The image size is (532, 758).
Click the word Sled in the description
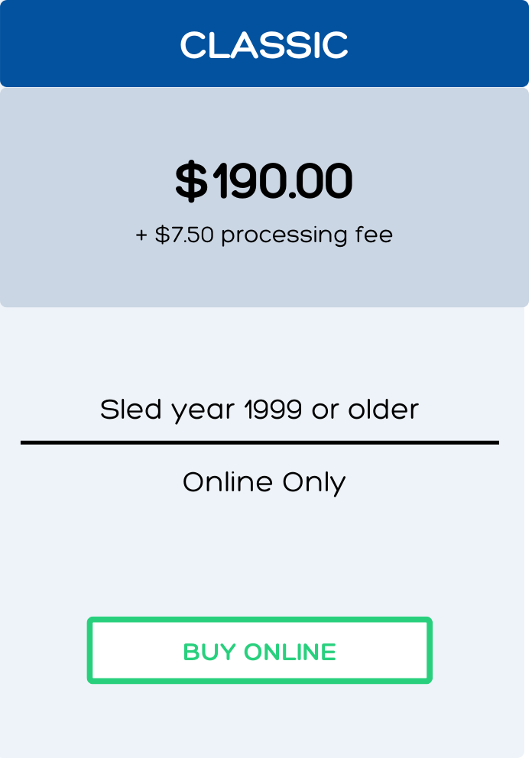click(131, 410)
